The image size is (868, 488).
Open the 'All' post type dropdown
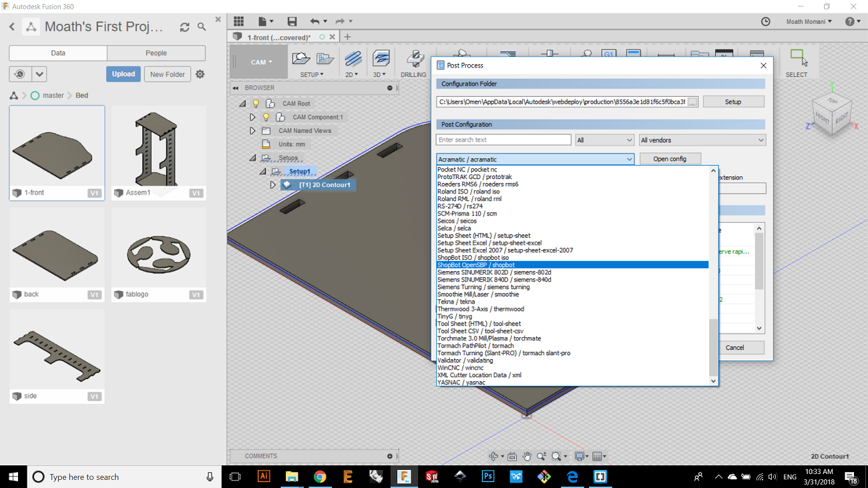(x=604, y=140)
